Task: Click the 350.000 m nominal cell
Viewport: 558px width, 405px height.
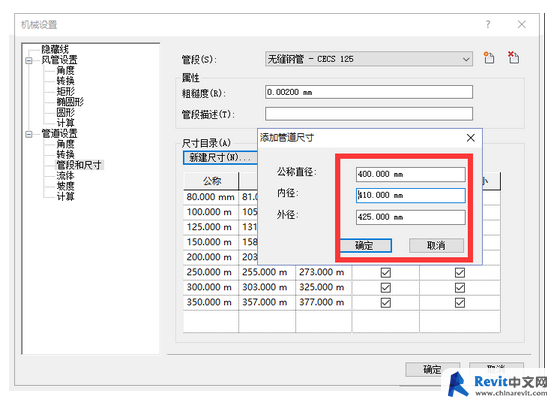Action: (x=211, y=303)
